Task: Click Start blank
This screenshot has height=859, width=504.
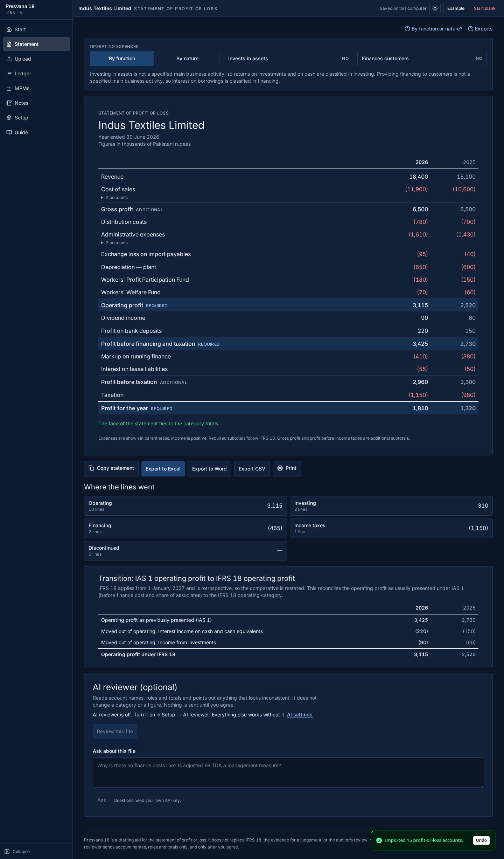Action: click(x=484, y=8)
